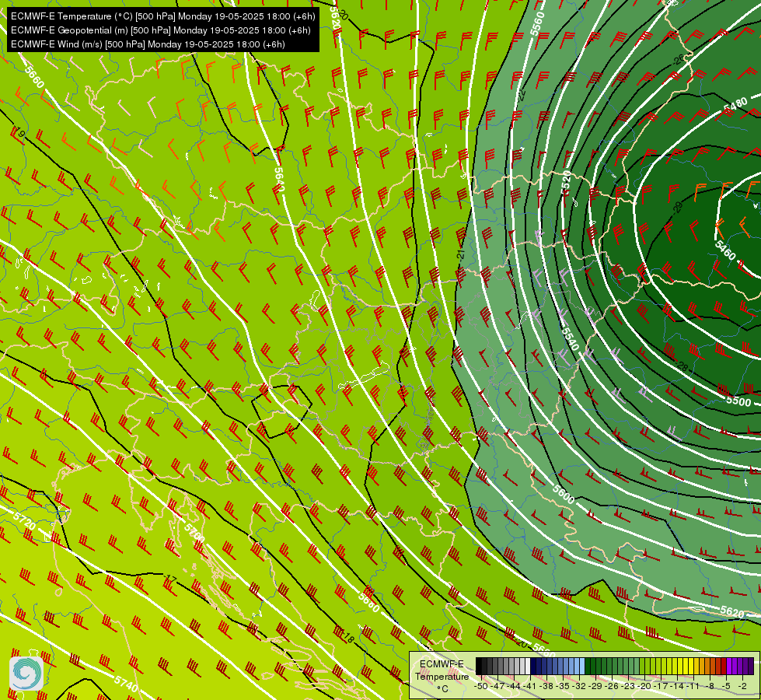
Task: Click the 5640 geopotential contour label
Action: point(279,180)
